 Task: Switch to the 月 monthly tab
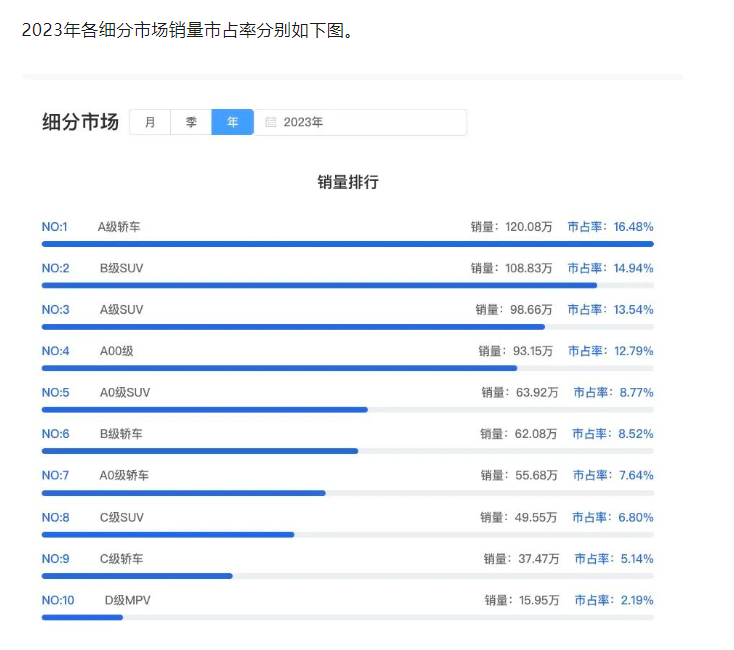click(150, 122)
